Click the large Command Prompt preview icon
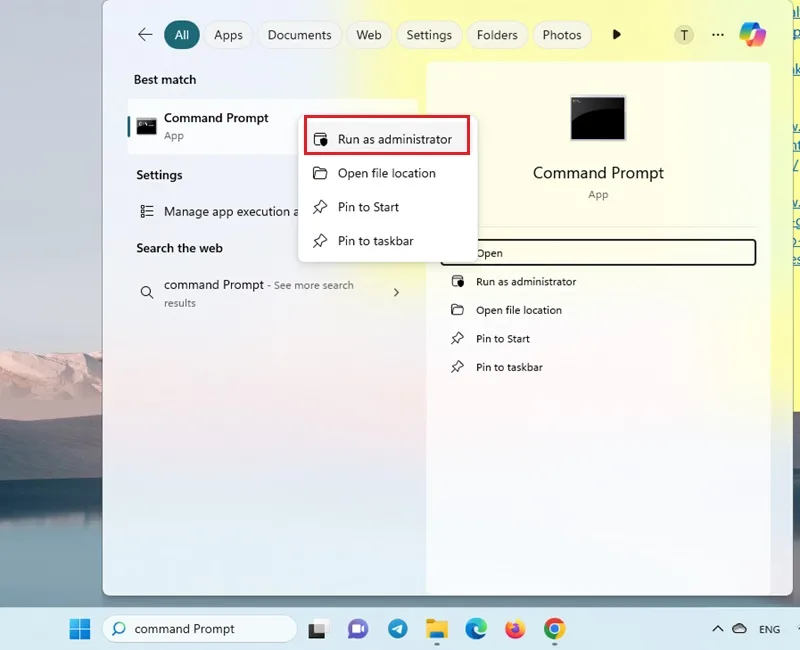The image size is (800, 650). point(597,118)
